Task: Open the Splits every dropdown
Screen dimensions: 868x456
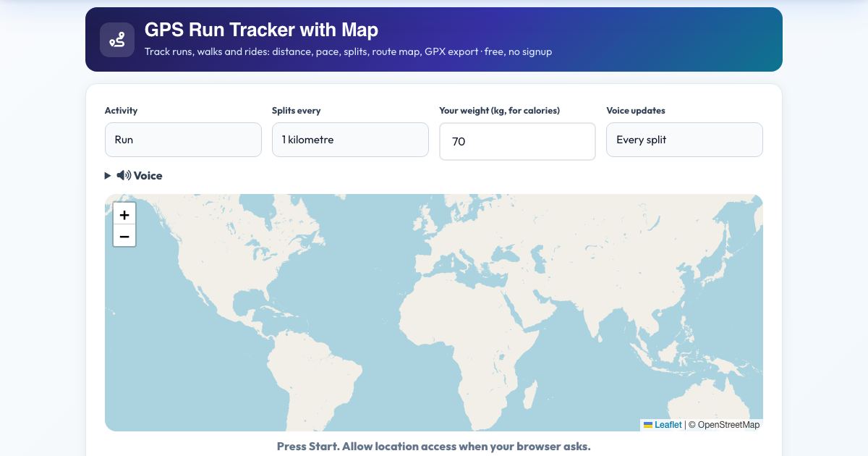Action: pos(350,140)
